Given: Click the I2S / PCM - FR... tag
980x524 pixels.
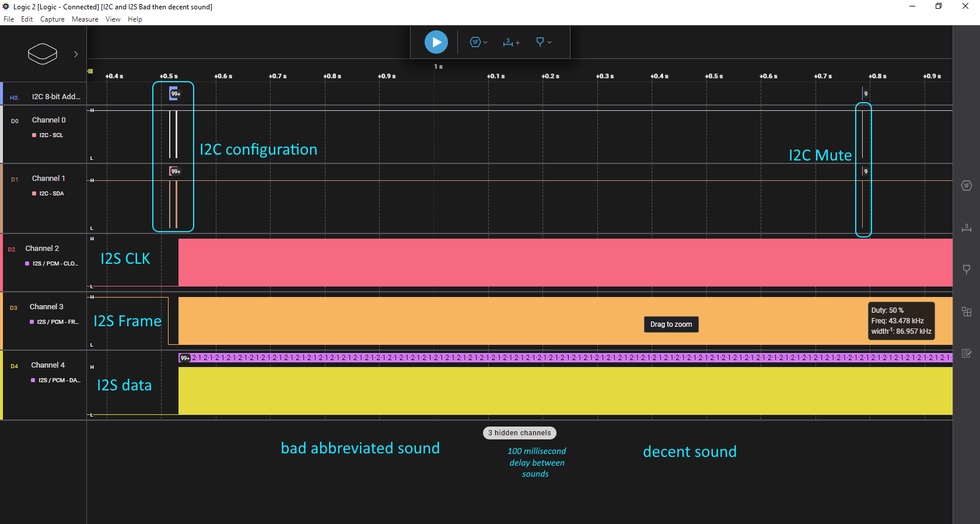Looking at the screenshot, I should click(54, 322).
